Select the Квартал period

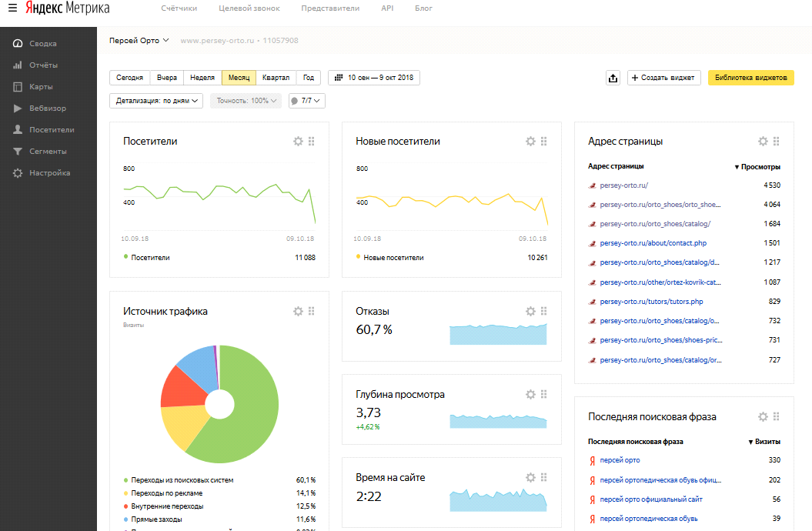276,78
